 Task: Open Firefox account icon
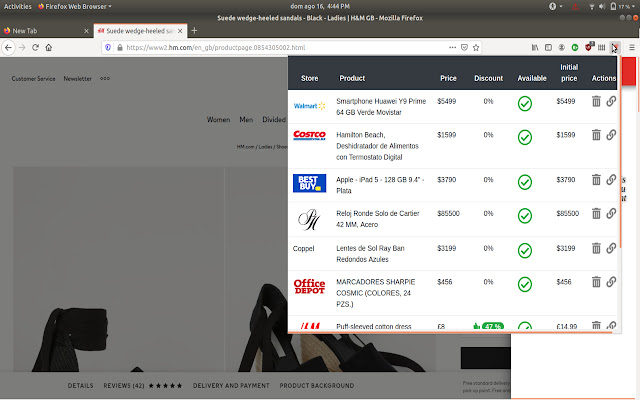[562, 47]
